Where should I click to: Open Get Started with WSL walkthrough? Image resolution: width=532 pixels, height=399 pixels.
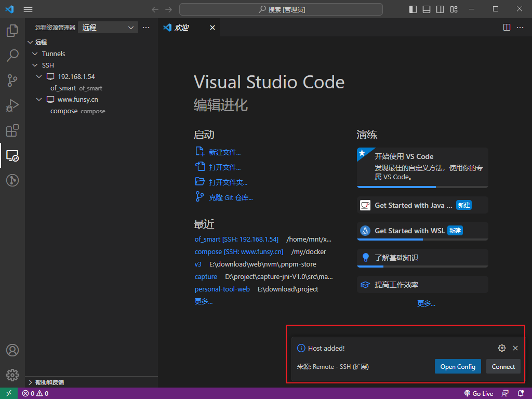click(x=422, y=231)
